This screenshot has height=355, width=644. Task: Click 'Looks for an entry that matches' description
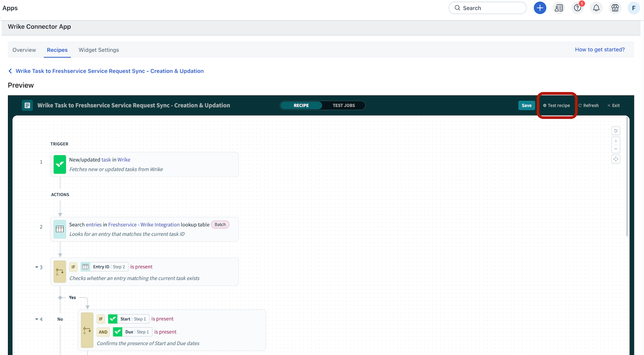click(127, 234)
